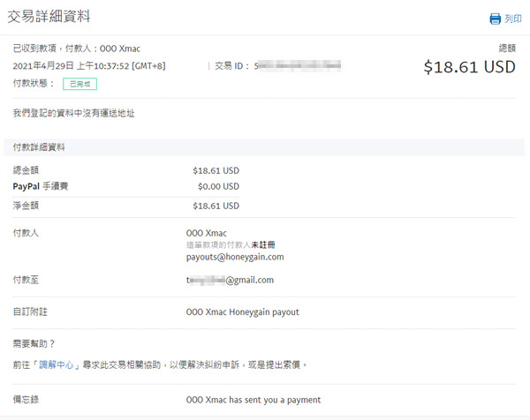Select the 交易詳細資料 page heading
Screen dimensions: 530x420
[49, 16]
